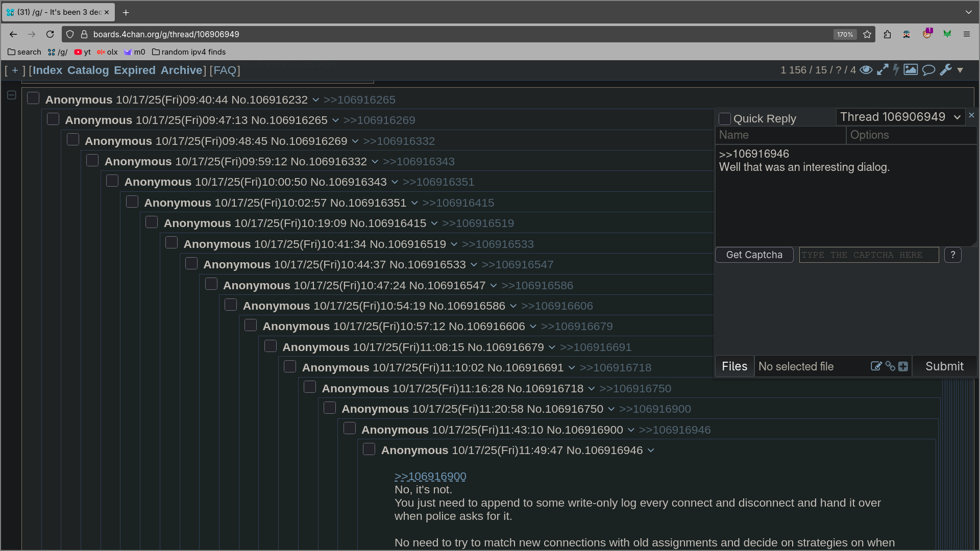Tick the checkbox for post No.106916946

point(369,449)
